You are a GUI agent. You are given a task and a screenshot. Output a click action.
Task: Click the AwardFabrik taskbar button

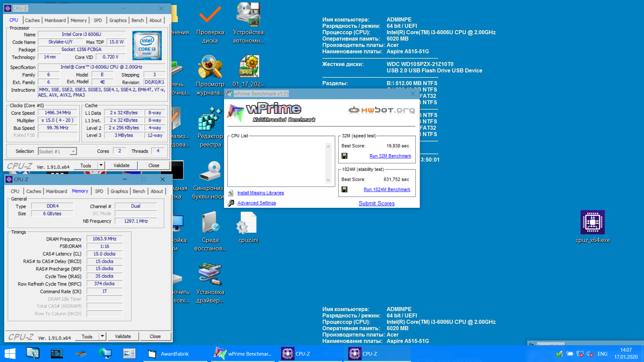point(175,354)
